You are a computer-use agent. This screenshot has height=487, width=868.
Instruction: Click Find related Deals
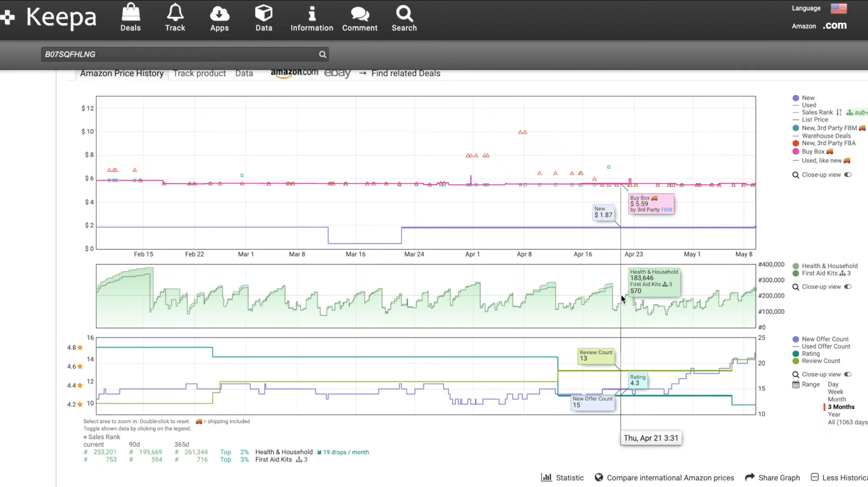pos(406,73)
